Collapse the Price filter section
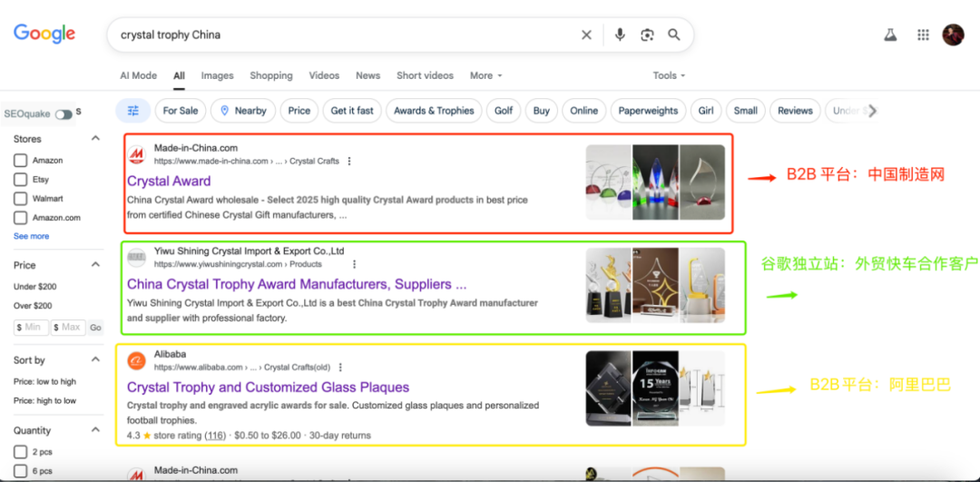The image size is (980, 482). pos(95,264)
